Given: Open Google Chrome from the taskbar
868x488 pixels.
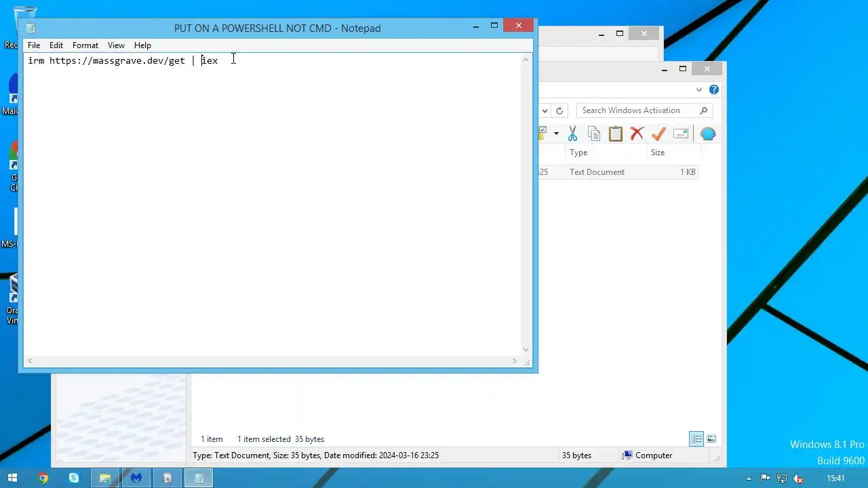Looking at the screenshot, I should point(43,478).
